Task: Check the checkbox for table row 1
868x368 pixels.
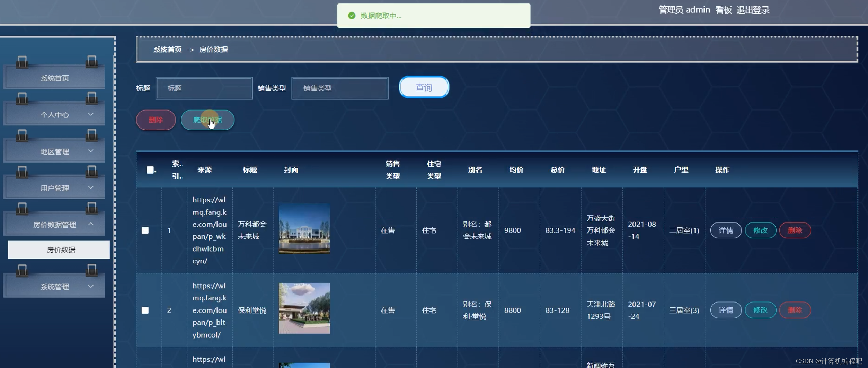Action: [x=145, y=230]
